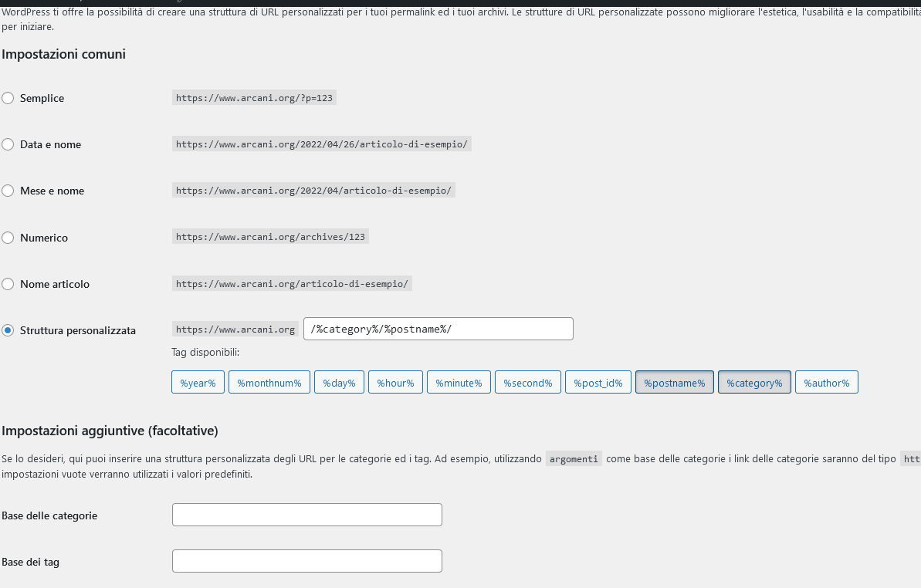Add the %hour% tag
This screenshot has width=921, height=588.
[x=395, y=383]
